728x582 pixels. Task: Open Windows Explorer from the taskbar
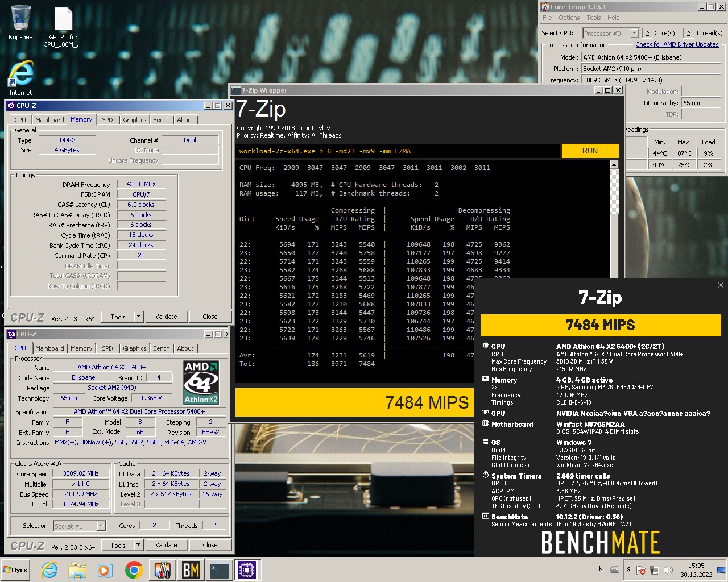(x=77, y=570)
